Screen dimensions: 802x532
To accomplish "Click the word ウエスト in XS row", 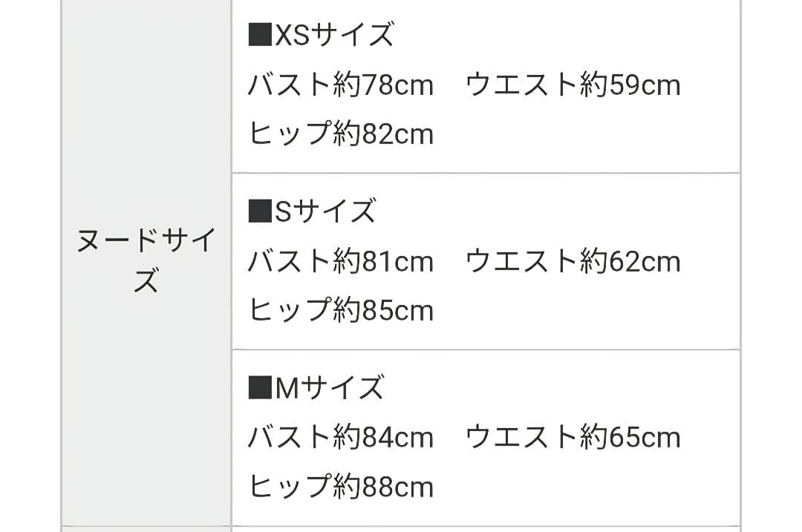I will point(520,85).
